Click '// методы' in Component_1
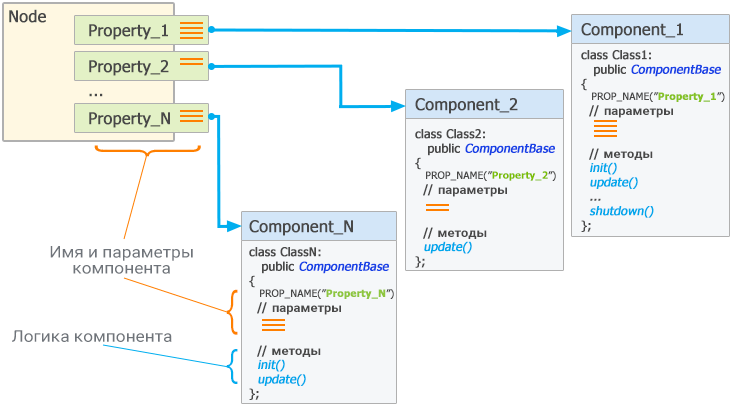Viewport: 734px width, 406px height. point(621,154)
